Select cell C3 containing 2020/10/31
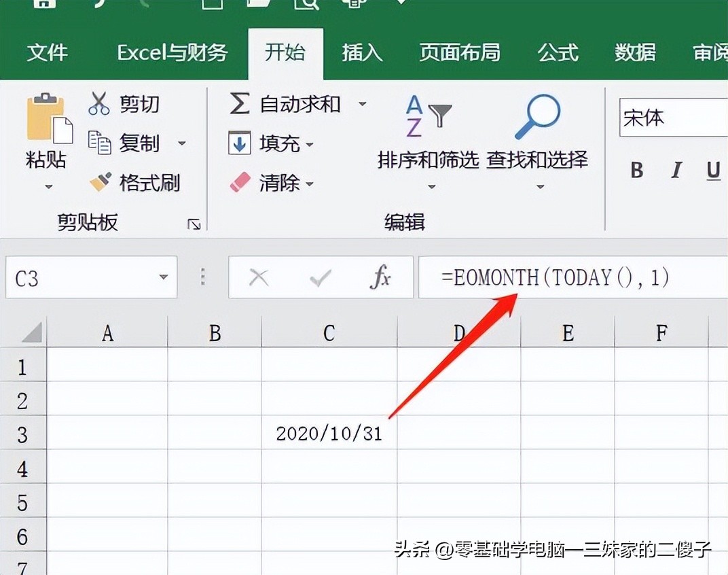The height and width of the screenshot is (575, 728). point(329,433)
